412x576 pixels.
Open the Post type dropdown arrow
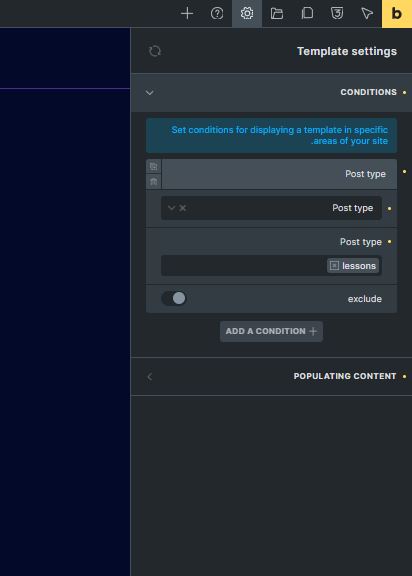tap(171, 208)
